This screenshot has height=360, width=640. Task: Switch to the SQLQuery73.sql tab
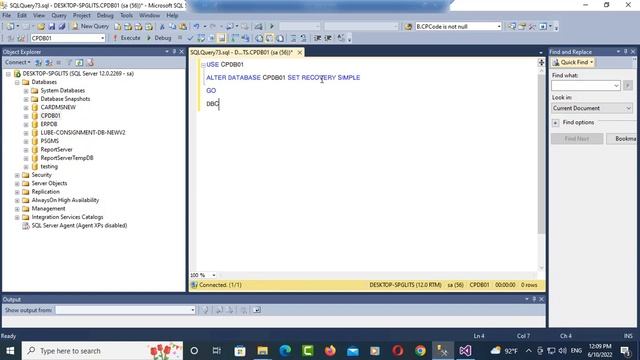point(242,52)
